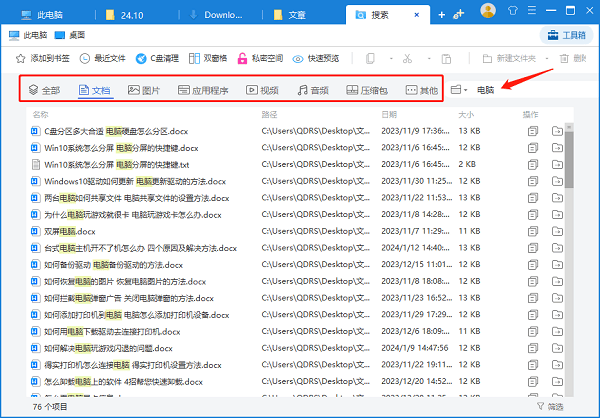
Task: Click the trash delete icon
Action: tap(564, 59)
